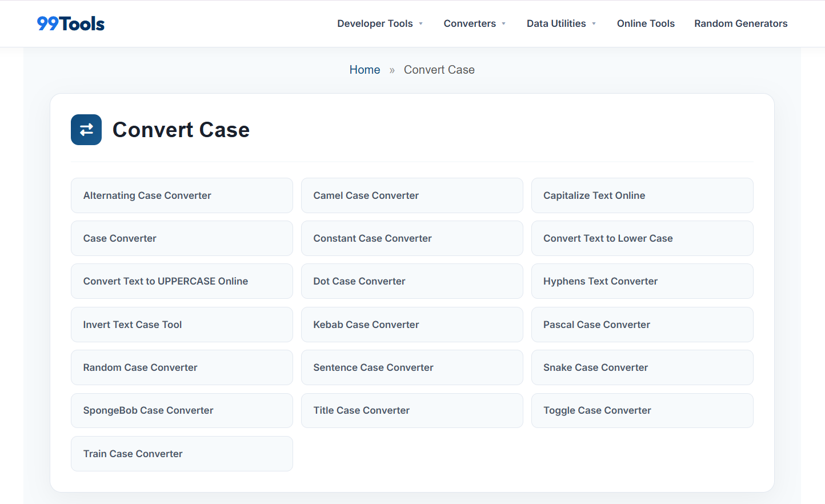Select the Pascal Case Converter

pyautogui.click(x=642, y=325)
